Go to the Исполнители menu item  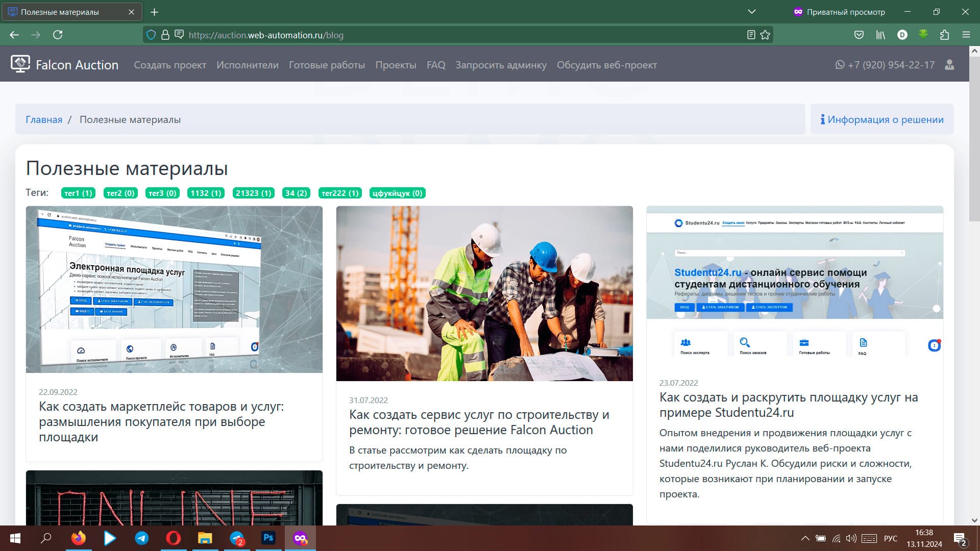point(248,65)
